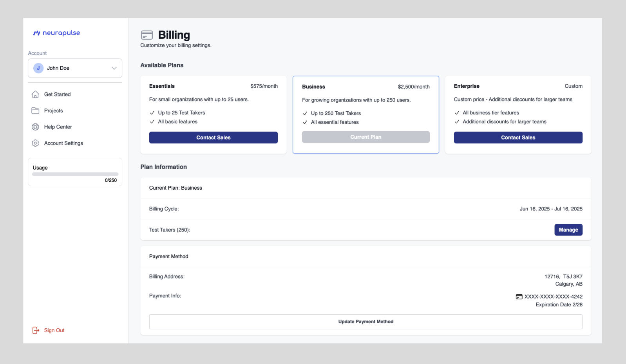Click the Custom price label
Image resolution: width=626 pixels, height=364 pixels.
click(574, 86)
